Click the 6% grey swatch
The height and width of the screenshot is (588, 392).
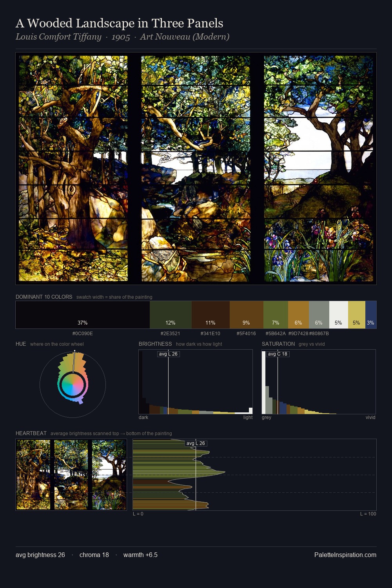pyautogui.click(x=319, y=315)
